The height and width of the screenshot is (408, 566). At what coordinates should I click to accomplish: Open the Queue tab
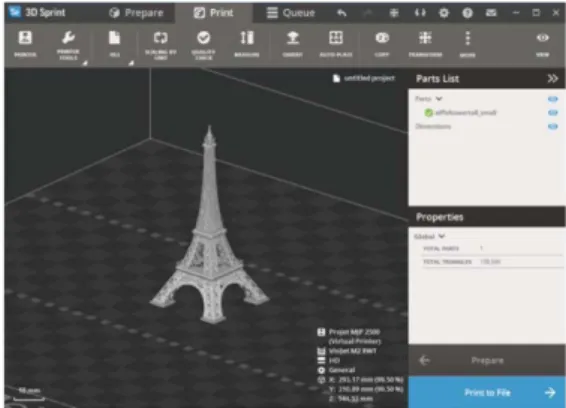[x=291, y=13]
